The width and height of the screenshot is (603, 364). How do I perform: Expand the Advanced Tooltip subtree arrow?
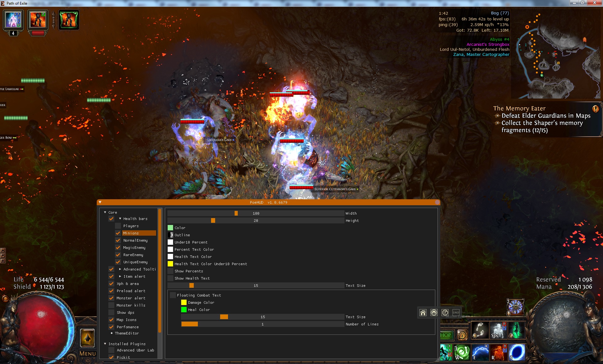[x=120, y=269]
